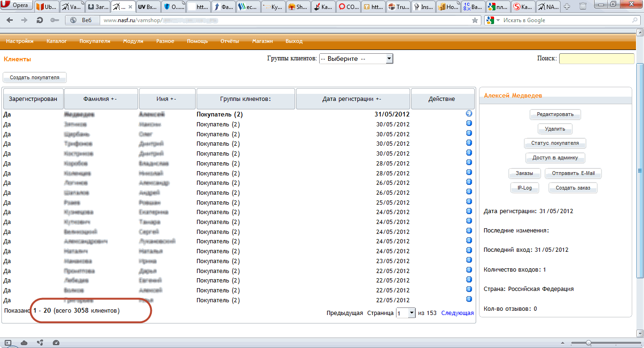
Task: Click the text 'Количество входов: 1'
Action: click(x=515, y=270)
